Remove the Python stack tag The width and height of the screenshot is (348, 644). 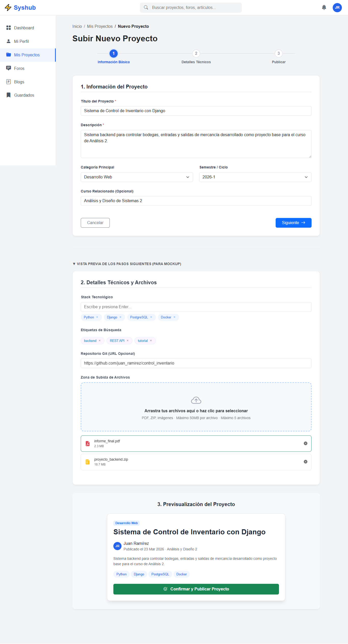coord(97,317)
